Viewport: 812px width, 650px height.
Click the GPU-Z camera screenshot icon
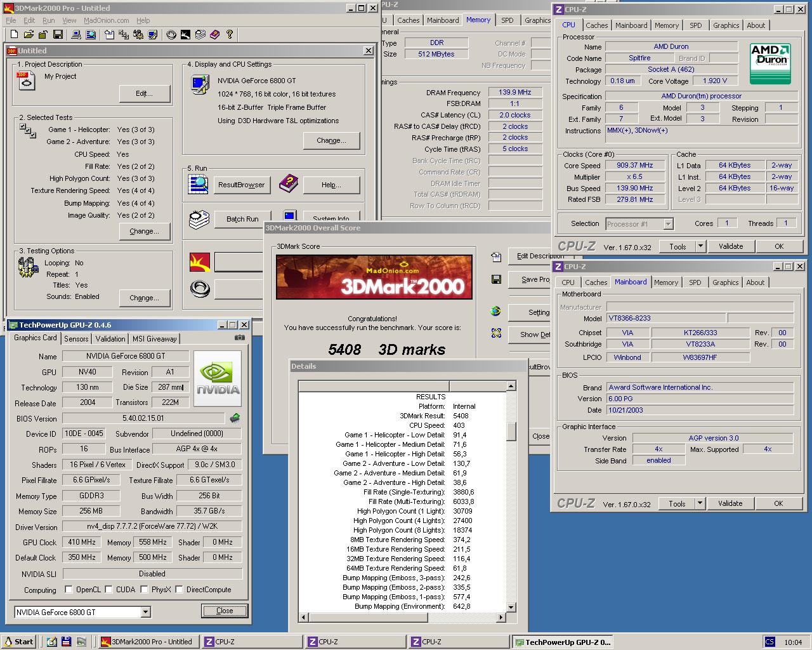coord(239,338)
